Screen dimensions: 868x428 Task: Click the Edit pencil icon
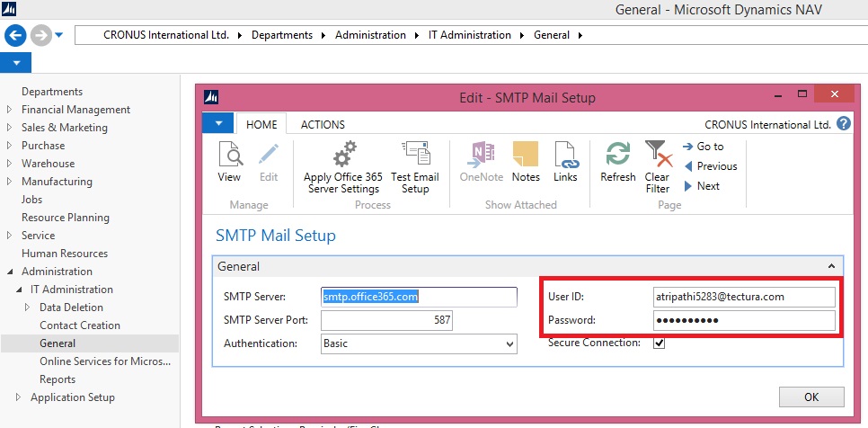[269, 162]
